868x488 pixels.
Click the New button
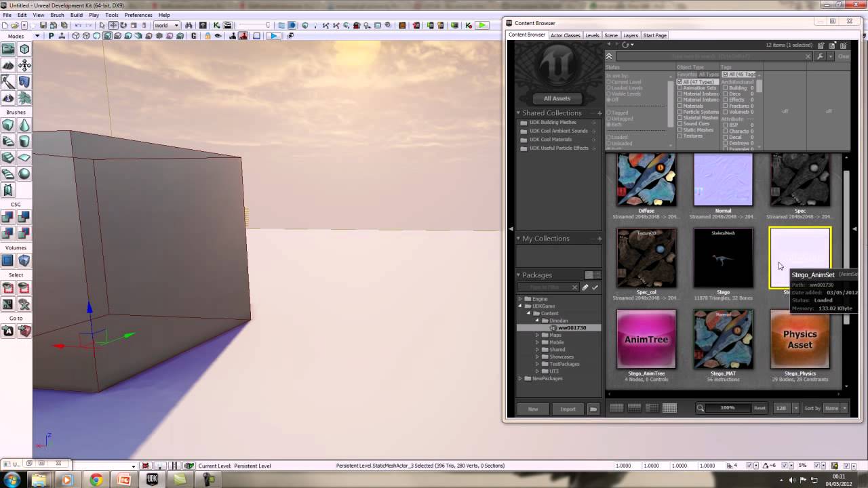point(533,409)
